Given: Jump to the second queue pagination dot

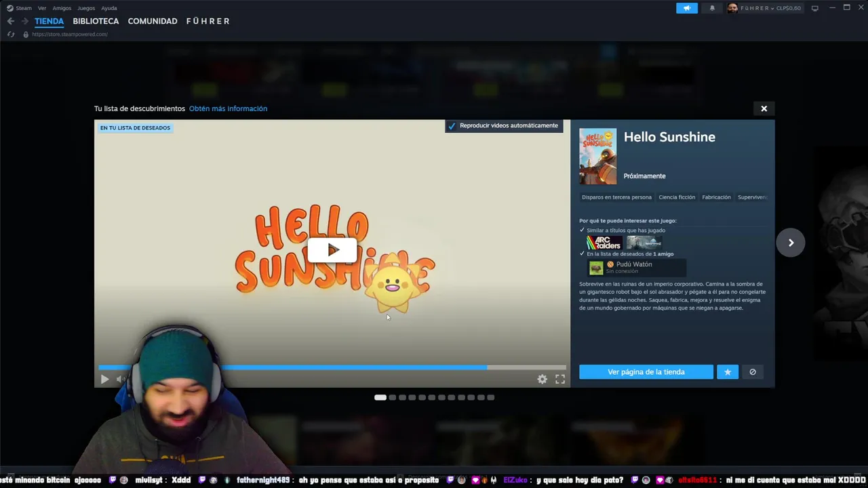Looking at the screenshot, I should coord(392,397).
